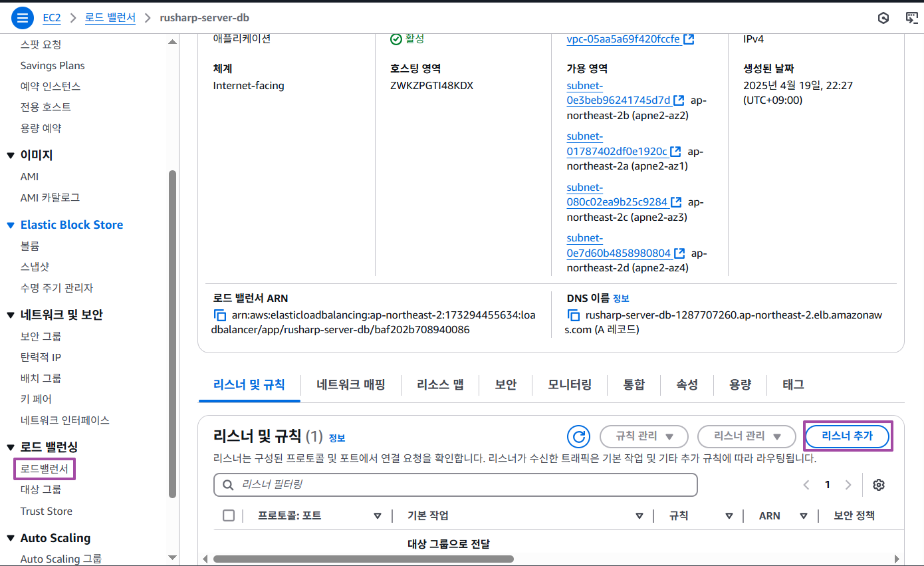Sort by 규칙 column arrow
924x566 pixels.
tap(729, 516)
